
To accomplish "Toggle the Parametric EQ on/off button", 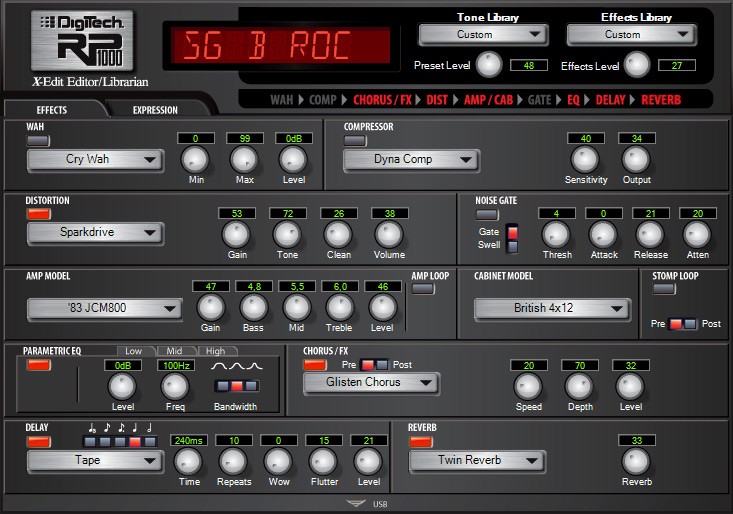I will pyautogui.click(x=39, y=365).
